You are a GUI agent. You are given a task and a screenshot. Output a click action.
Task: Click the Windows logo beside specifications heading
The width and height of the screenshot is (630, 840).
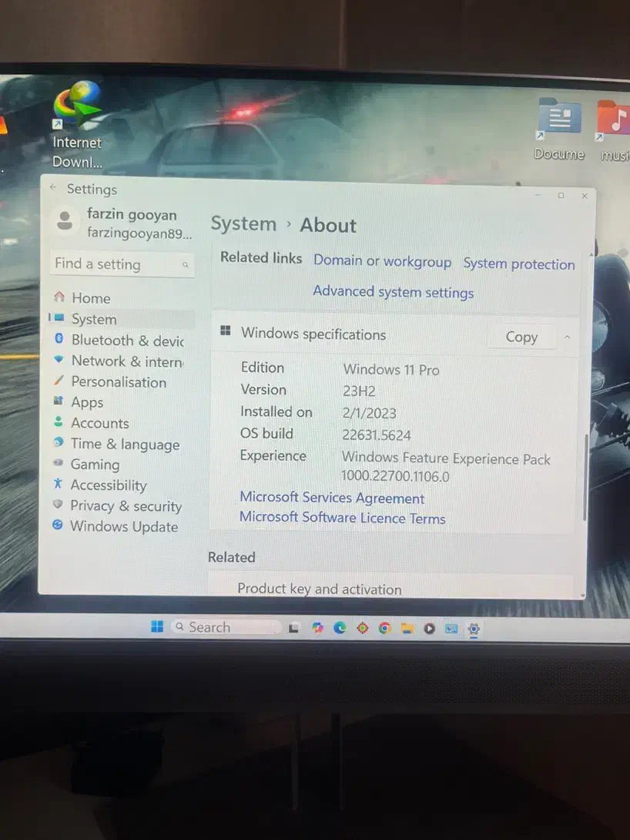[226, 331]
